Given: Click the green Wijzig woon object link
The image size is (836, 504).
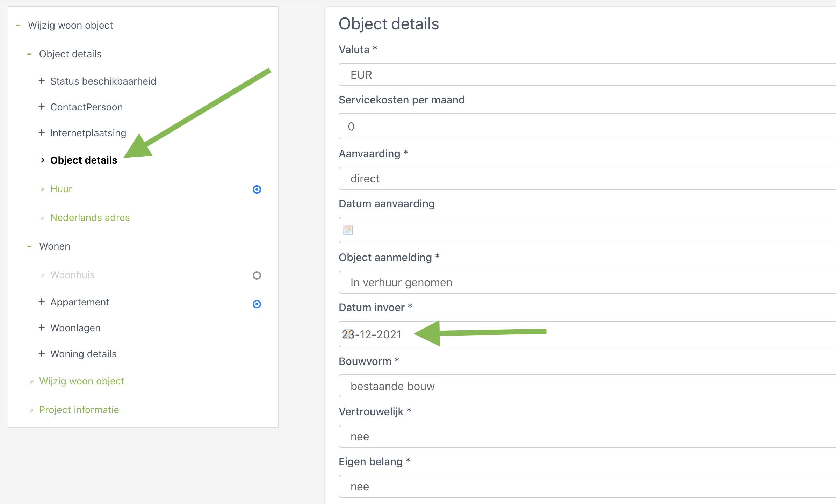Looking at the screenshot, I should click(81, 381).
